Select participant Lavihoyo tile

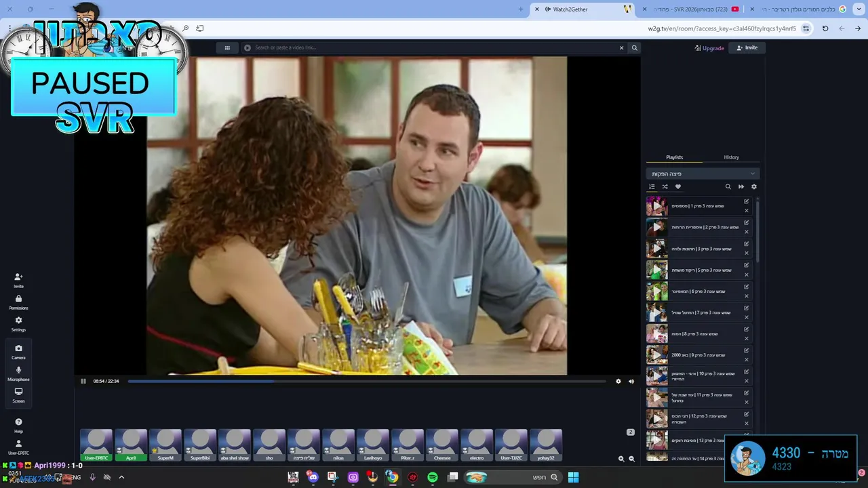coord(373,445)
